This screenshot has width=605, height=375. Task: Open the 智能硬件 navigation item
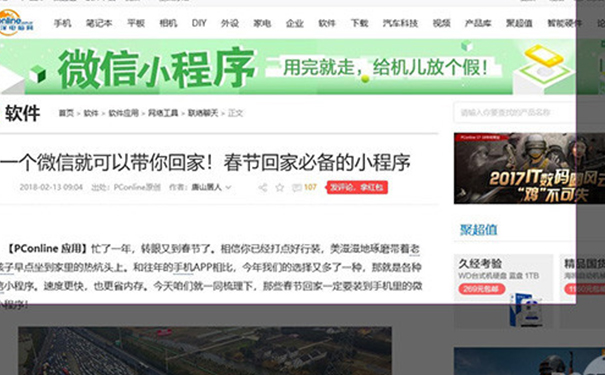564,23
